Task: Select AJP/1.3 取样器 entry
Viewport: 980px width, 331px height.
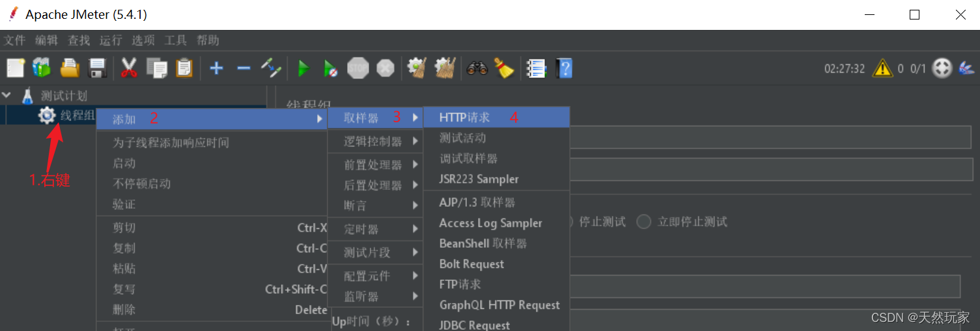Action: [x=497, y=202]
